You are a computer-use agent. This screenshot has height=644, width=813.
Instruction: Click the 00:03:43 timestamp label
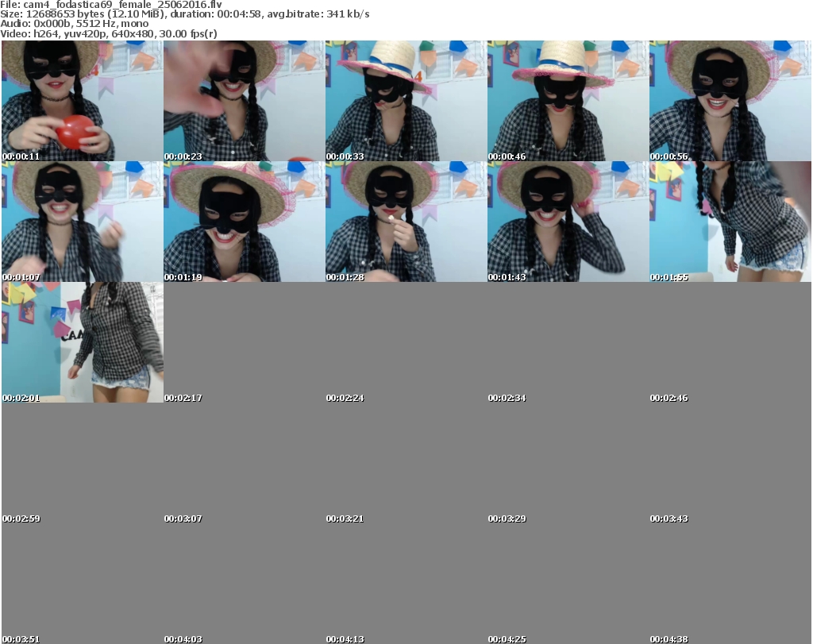[x=669, y=519]
